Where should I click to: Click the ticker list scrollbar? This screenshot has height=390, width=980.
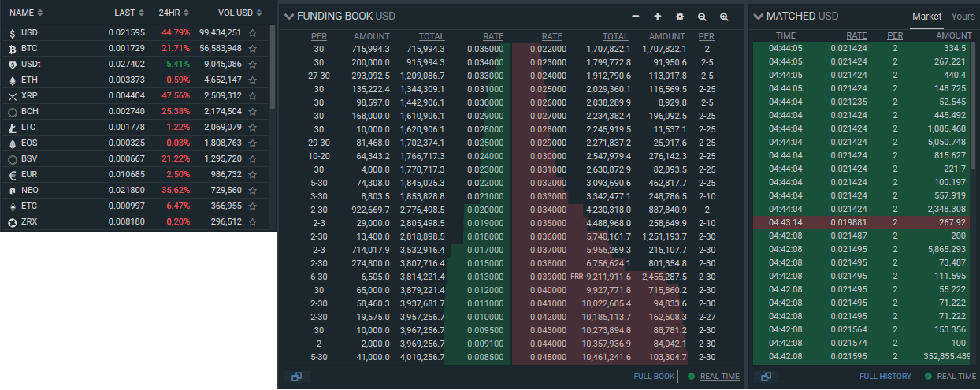[273, 67]
